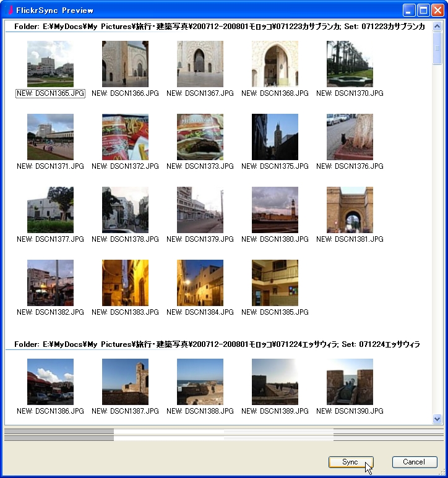Image resolution: width=448 pixels, height=478 pixels.
Task: Click the 071223カサブランカ folder header
Action: tap(220, 27)
